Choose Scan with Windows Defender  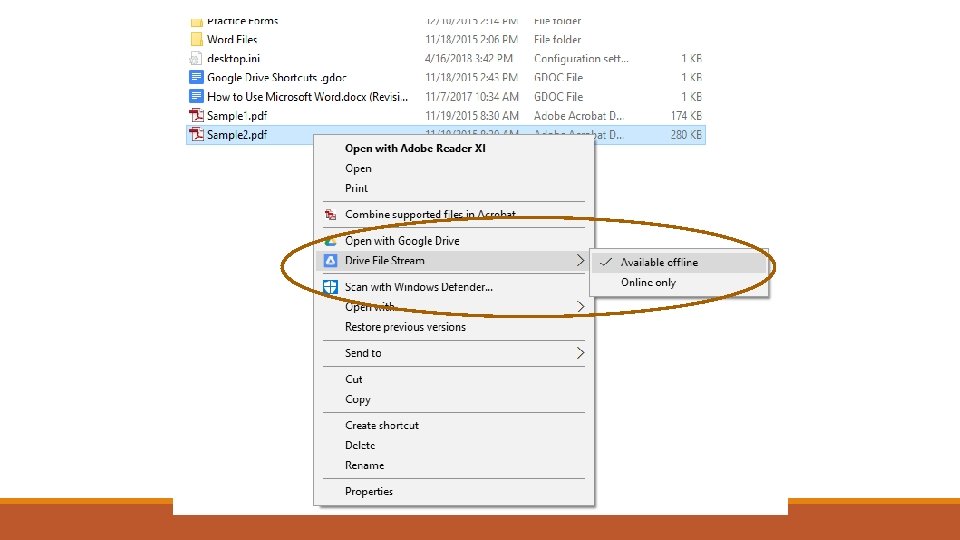coord(419,287)
